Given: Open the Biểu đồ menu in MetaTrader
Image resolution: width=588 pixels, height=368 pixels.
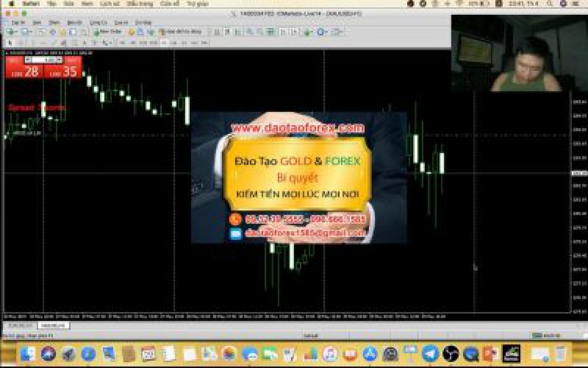Looking at the screenshot, I should coord(75,23).
